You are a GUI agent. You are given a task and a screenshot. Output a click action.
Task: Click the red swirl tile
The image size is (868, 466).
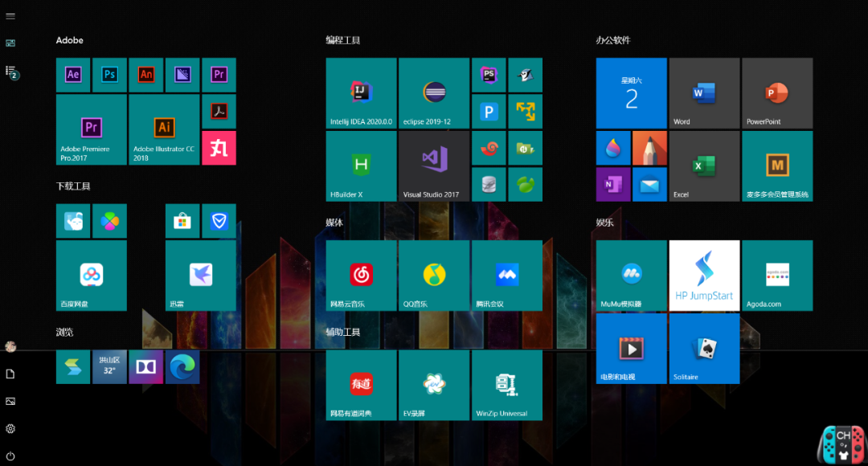pyautogui.click(x=489, y=148)
